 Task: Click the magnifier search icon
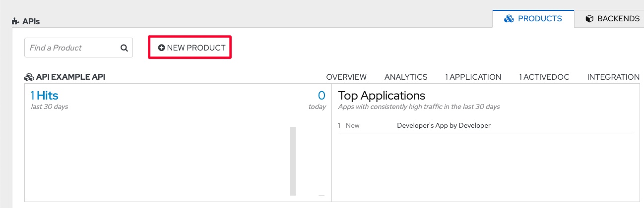pos(124,48)
